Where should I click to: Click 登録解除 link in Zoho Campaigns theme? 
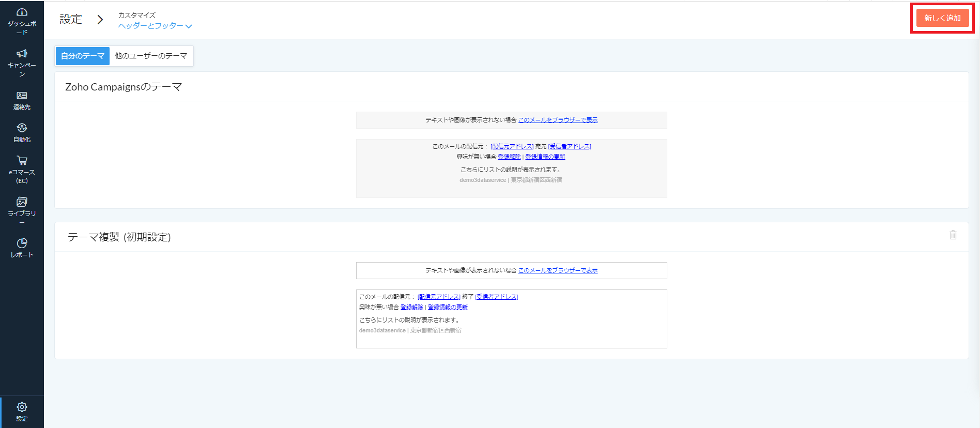[x=509, y=157]
